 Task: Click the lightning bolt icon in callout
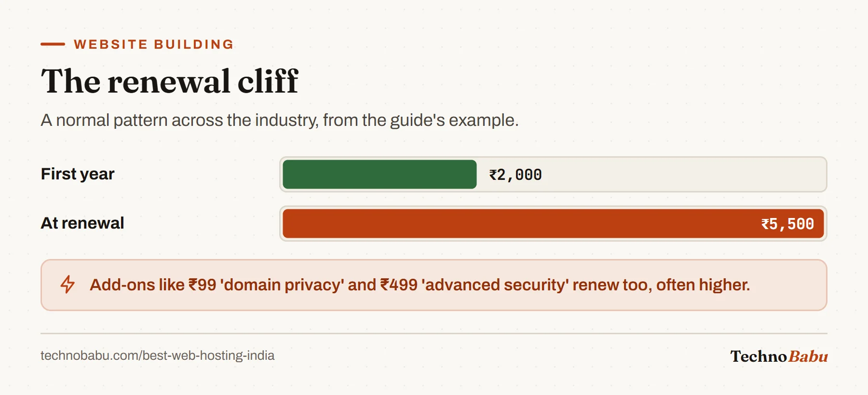coord(68,285)
